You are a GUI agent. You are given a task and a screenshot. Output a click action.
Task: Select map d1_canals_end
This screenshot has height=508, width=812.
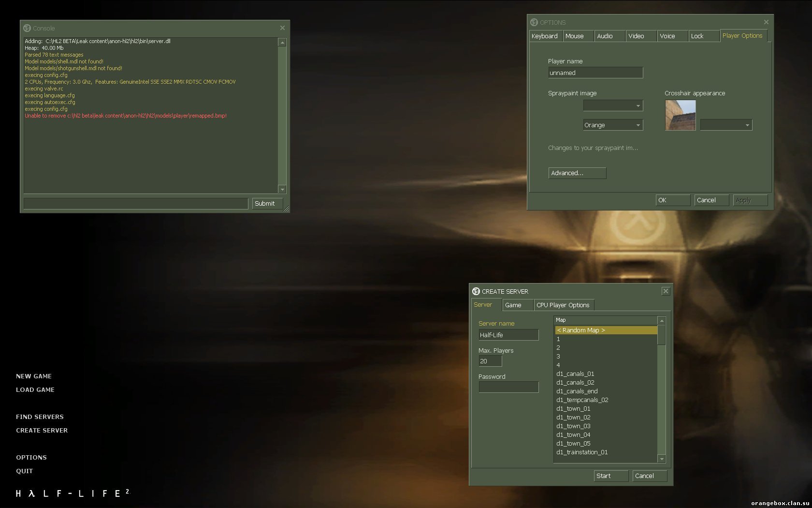pyautogui.click(x=606, y=391)
